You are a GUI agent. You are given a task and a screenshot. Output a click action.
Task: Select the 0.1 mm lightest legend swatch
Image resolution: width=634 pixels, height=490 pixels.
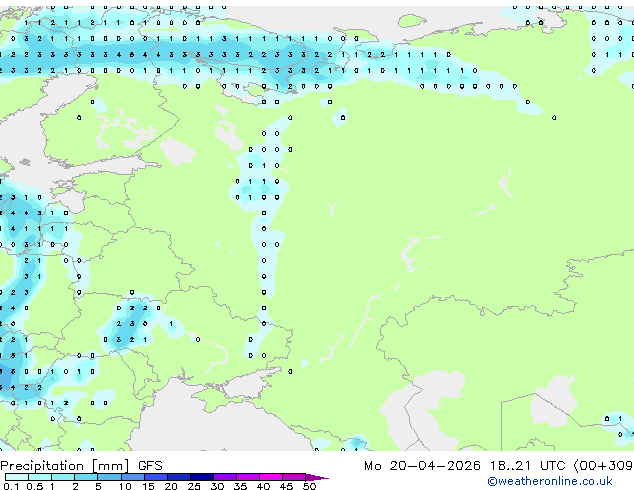pyautogui.click(x=17, y=477)
